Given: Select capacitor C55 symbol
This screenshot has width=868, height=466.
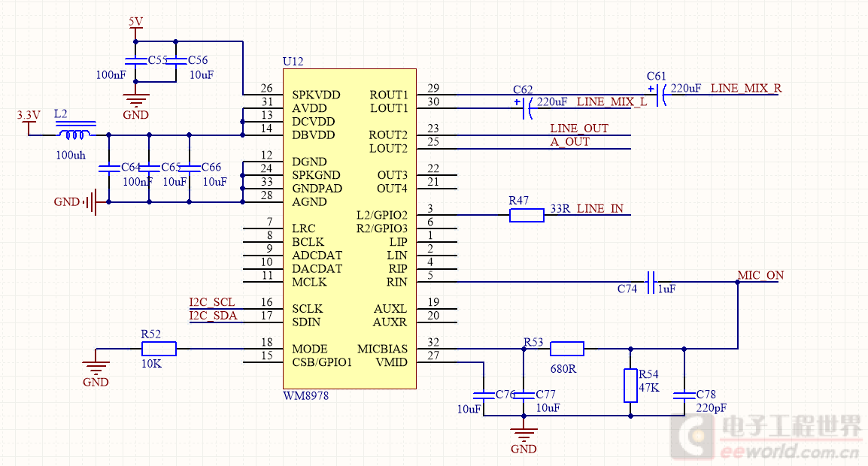Looking at the screenshot, I should pyautogui.click(x=135, y=61).
